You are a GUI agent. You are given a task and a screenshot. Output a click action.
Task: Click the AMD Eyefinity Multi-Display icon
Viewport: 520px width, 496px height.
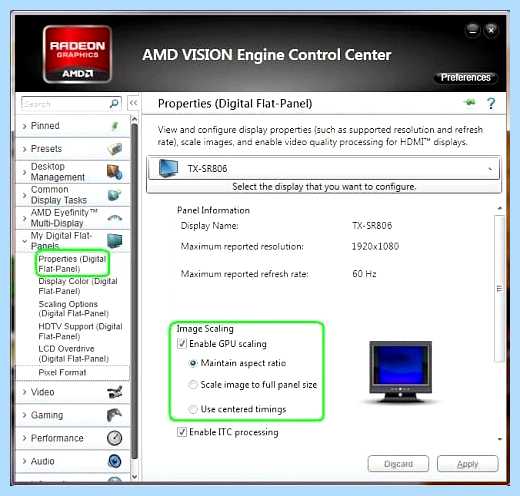tap(115, 218)
